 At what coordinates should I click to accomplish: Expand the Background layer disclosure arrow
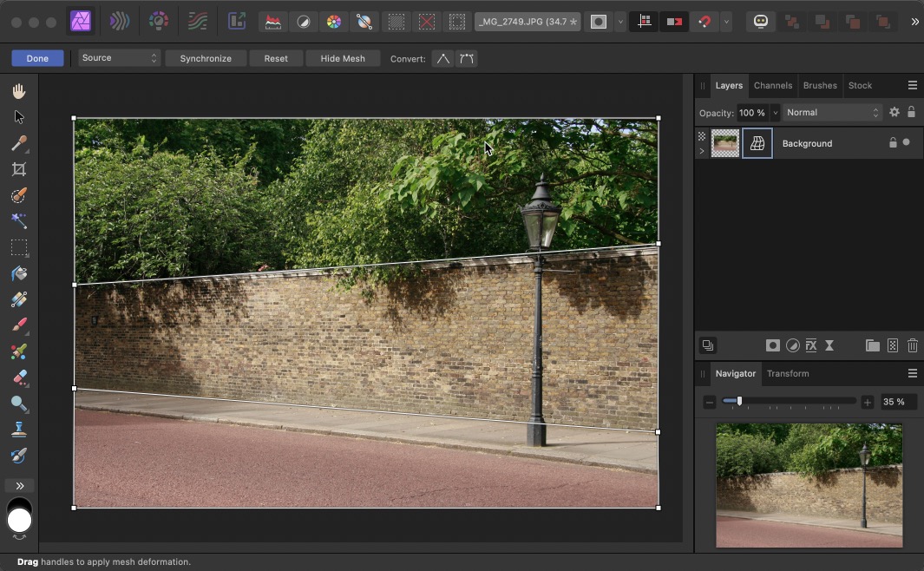point(701,151)
